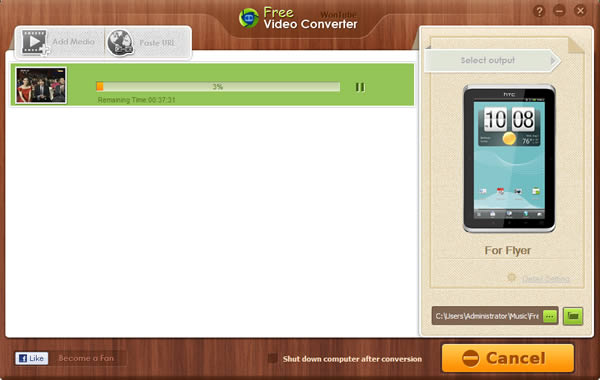Open the output folder with green folder icon
Viewport: 600px width, 380px height.
tap(573, 316)
